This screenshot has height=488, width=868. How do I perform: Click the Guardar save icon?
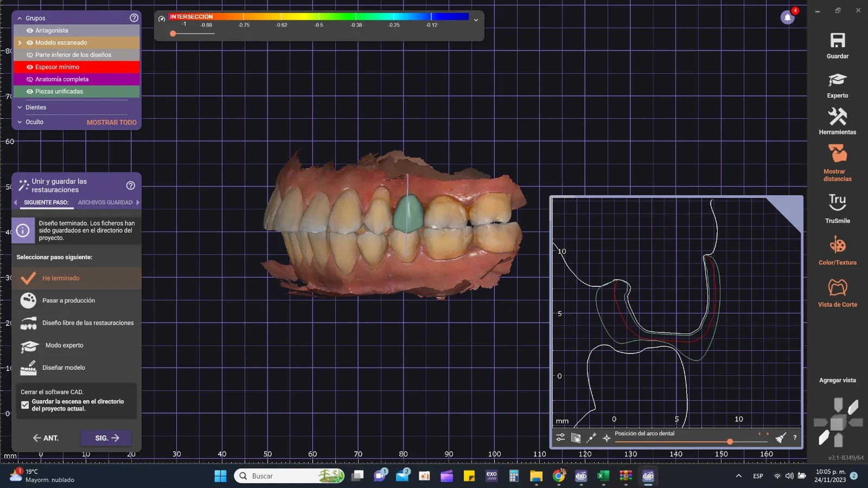coord(837,41)
